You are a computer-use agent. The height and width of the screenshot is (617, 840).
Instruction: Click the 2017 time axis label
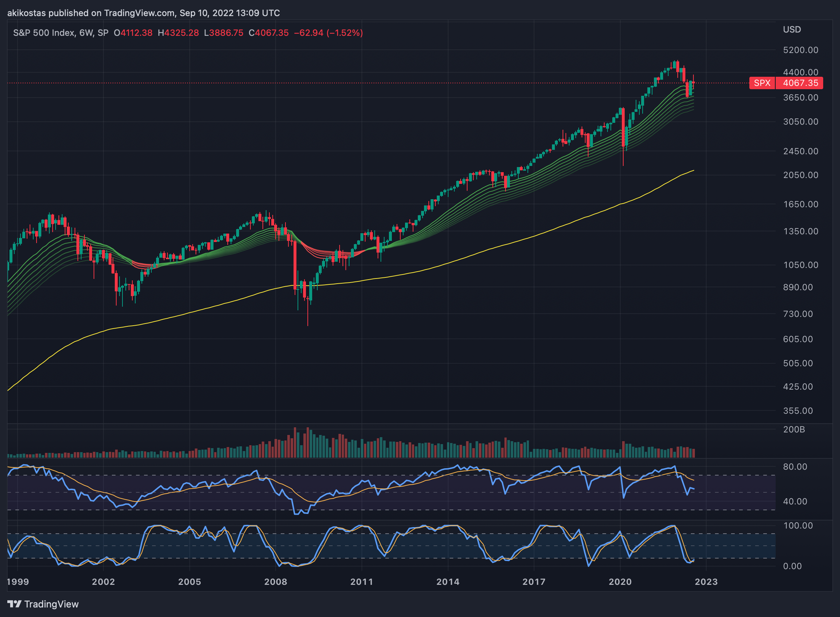[534, 582]
